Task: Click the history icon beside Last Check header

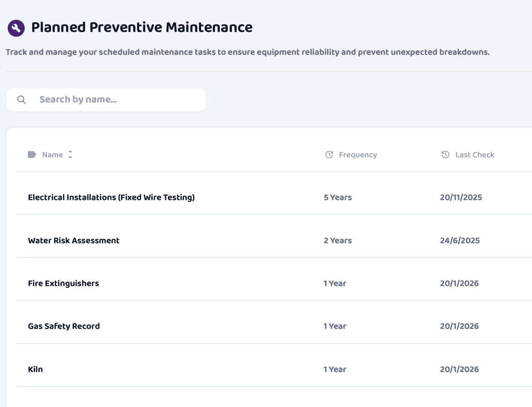Action: [x=445, y=154]
